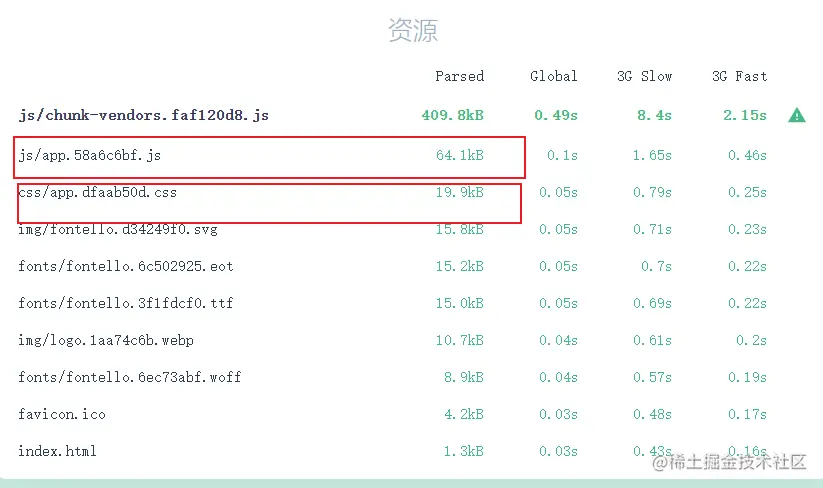Click the 3G Fast column header

click(x=739, y=77)
